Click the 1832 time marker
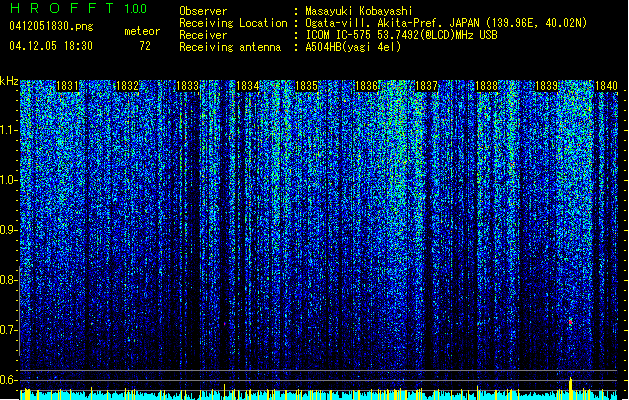Image resolution: width=629 pixels, height=400 pixels. 127,86
